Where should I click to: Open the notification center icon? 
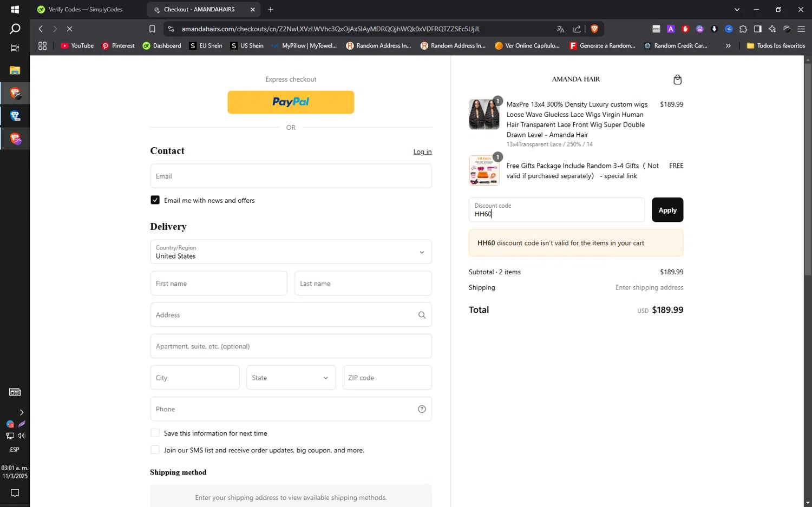point(15,493)
